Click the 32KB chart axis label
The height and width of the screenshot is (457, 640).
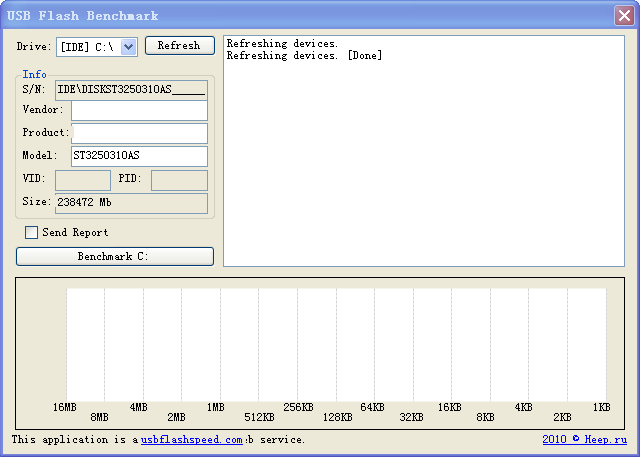click(x=411, y=417)
